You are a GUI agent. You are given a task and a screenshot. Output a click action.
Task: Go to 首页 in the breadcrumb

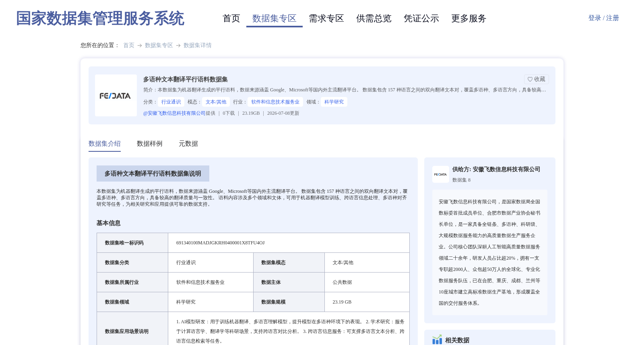click(129, 45)
